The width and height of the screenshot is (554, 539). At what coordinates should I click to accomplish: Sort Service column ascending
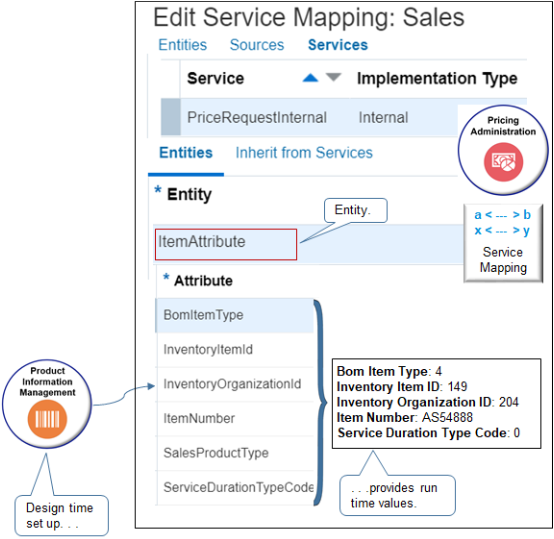click(310, 78)
